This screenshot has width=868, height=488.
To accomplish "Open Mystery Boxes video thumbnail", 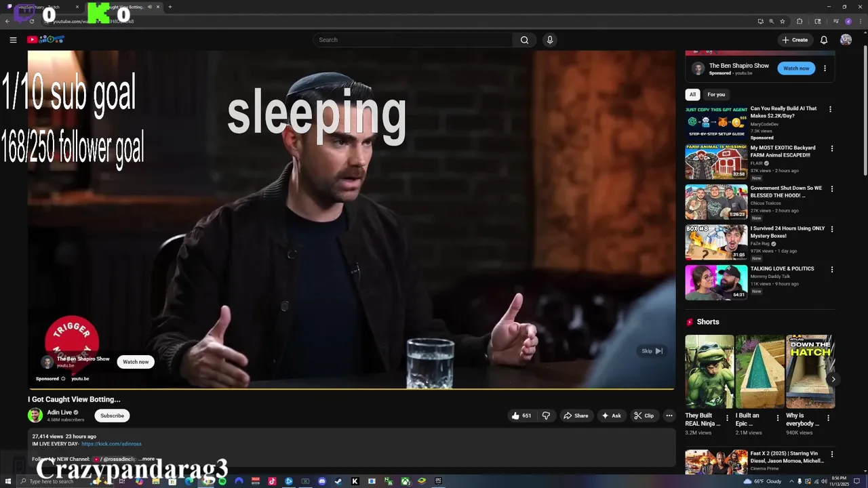I will click(x=716, y=242).
